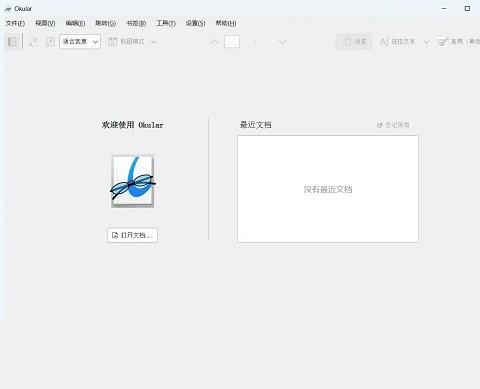Click the zoom out toolbar icon
The height and width of the screenshot is (389, 480).
pyautogui.click(x=33, y=42)
